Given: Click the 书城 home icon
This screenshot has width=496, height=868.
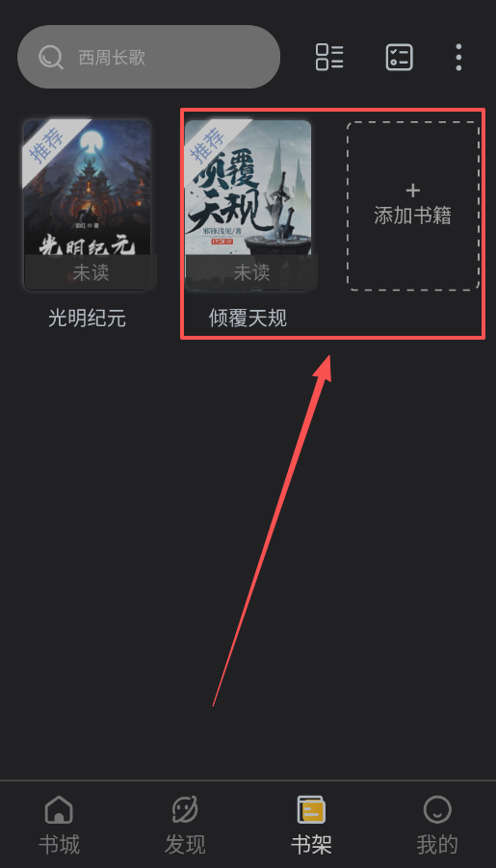Looking at the screenshot, I should [59, 810].
